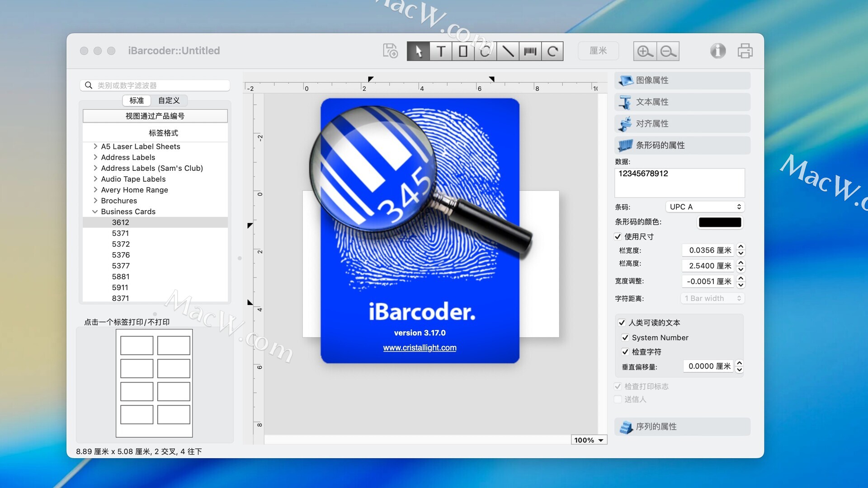Select the Text tool
The width and height of the screenshot is (868, 488).
[x=441, y=51]
